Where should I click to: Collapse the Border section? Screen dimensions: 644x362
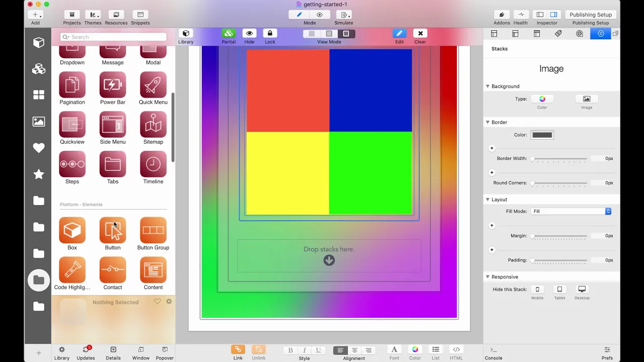pos(488,122)
